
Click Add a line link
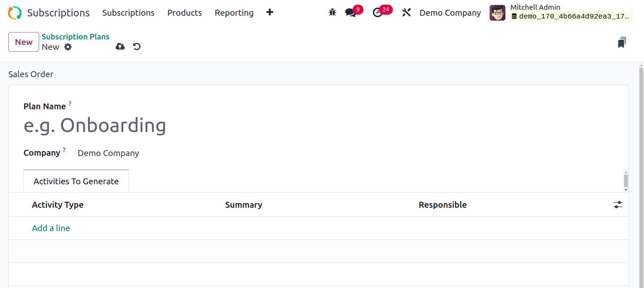tap(51, 228)
